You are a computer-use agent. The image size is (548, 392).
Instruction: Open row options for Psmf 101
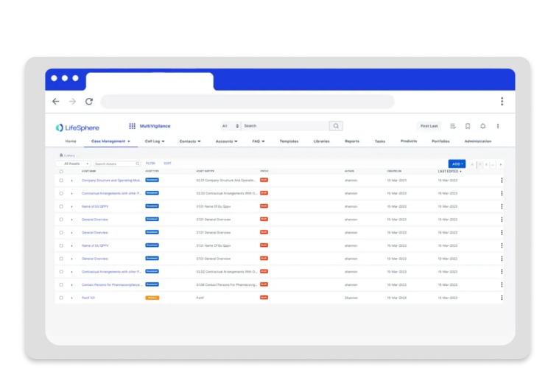[502, 298]
